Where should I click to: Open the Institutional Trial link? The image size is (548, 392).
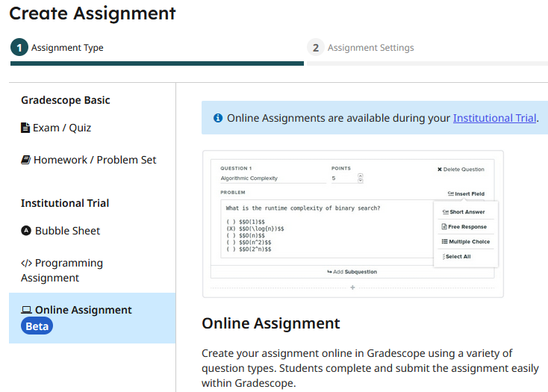494,118
